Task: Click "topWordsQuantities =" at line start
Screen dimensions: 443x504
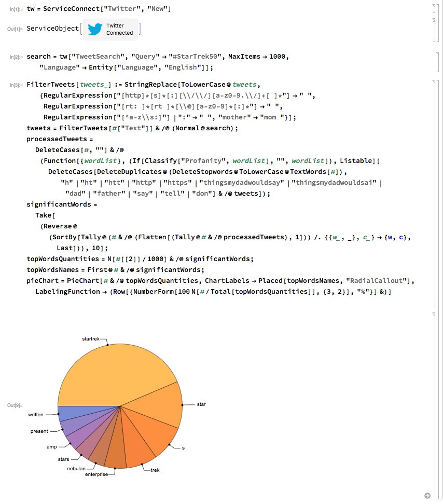Action: [66, 259]
